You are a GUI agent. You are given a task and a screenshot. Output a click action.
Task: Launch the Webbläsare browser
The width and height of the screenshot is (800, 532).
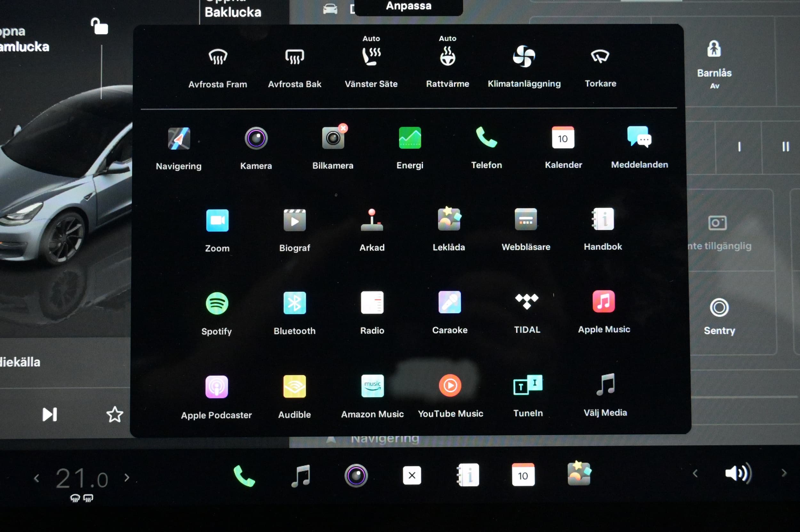pyautogui.click(x=526, y=219)
